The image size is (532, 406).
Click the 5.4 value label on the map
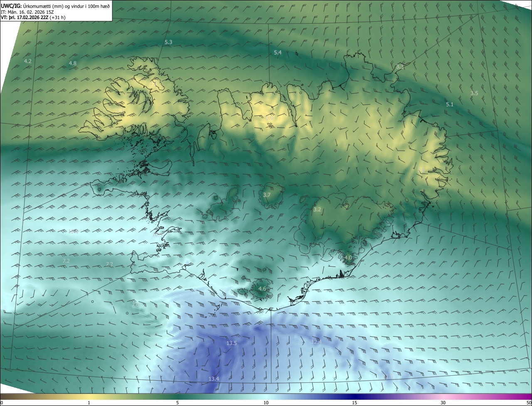pos(278,53)
